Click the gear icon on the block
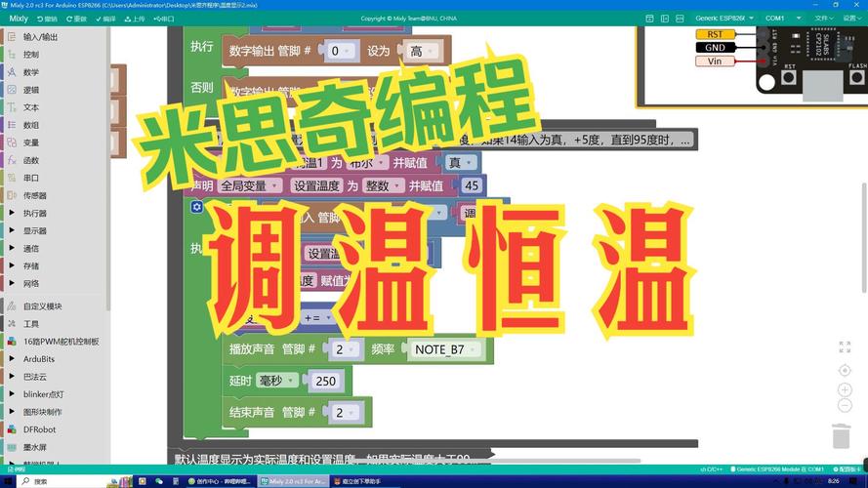Screen dimensions: 868x488 pyautogui.click(x=197, y=209)
